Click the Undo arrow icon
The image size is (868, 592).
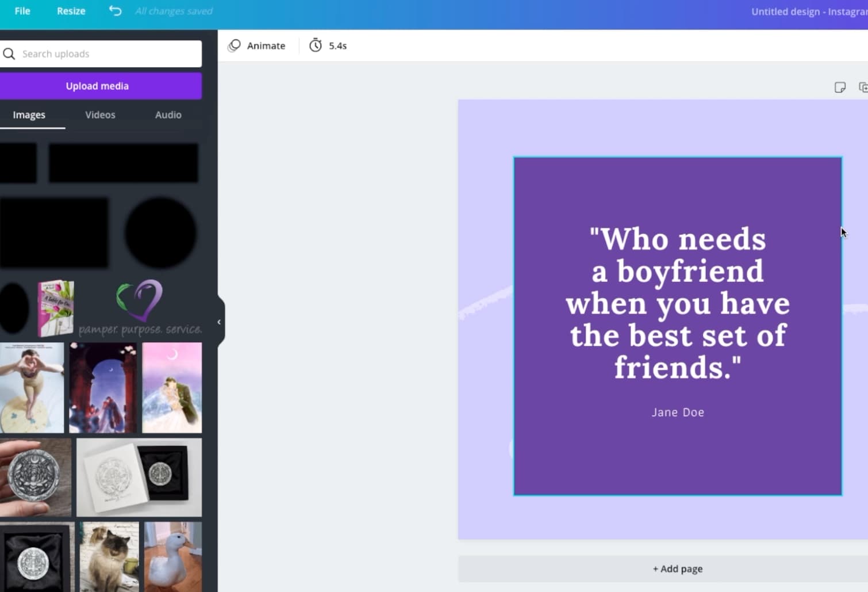(114, 10)
